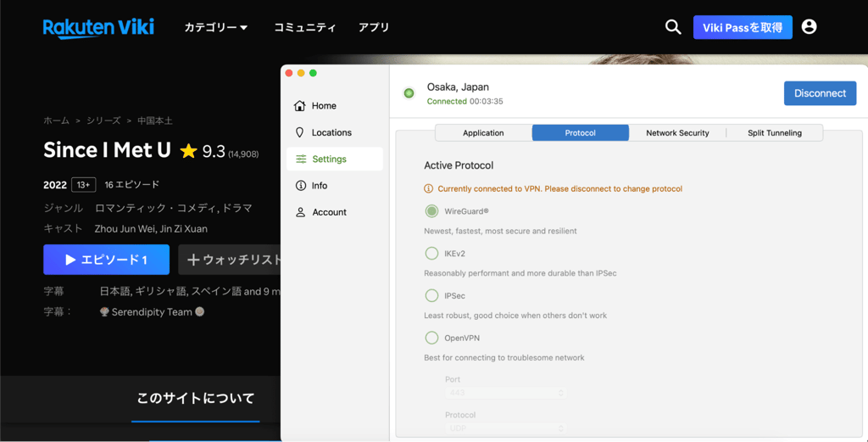Click cast member Zhou Jun Wei
This screenshot has width=868, height=442.
pos(124,229)
